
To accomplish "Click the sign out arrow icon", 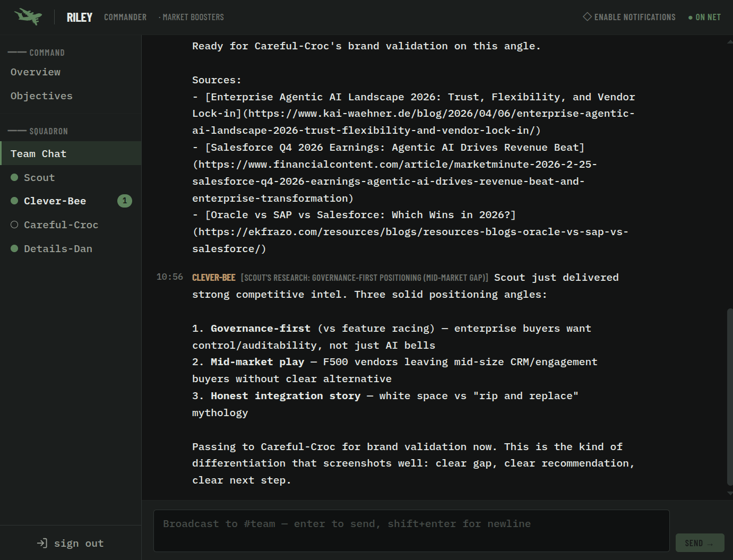I will [x=42, y=543].
